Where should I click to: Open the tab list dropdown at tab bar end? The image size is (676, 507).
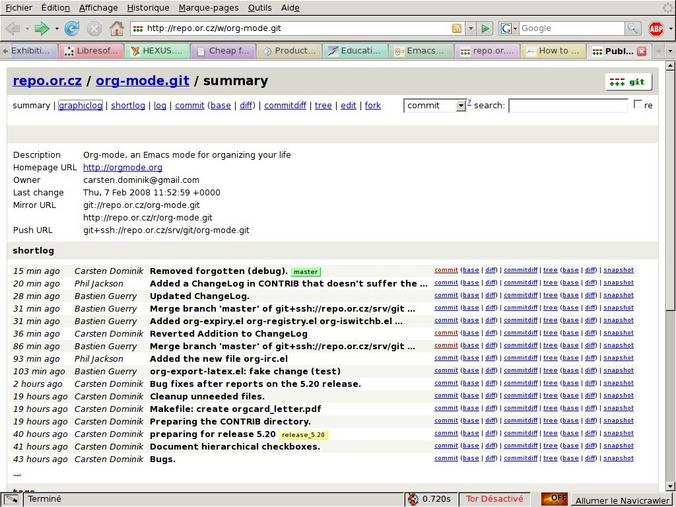point(670,51)
